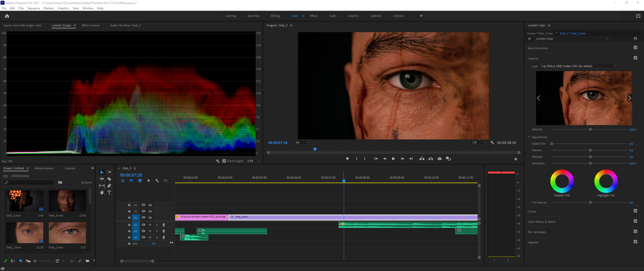644x271 pixels.
Task: Select the Hand tool
Action: pos(102,193)
